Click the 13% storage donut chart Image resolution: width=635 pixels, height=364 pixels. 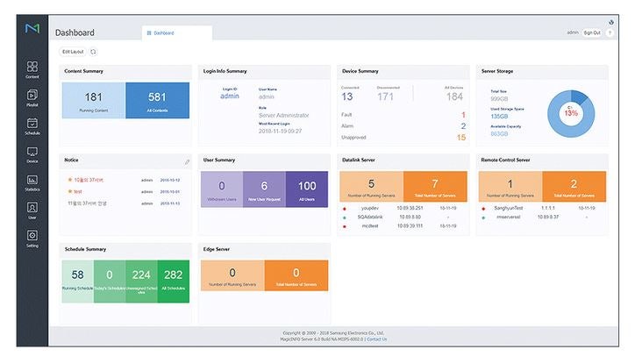click(x=571, y=114)
